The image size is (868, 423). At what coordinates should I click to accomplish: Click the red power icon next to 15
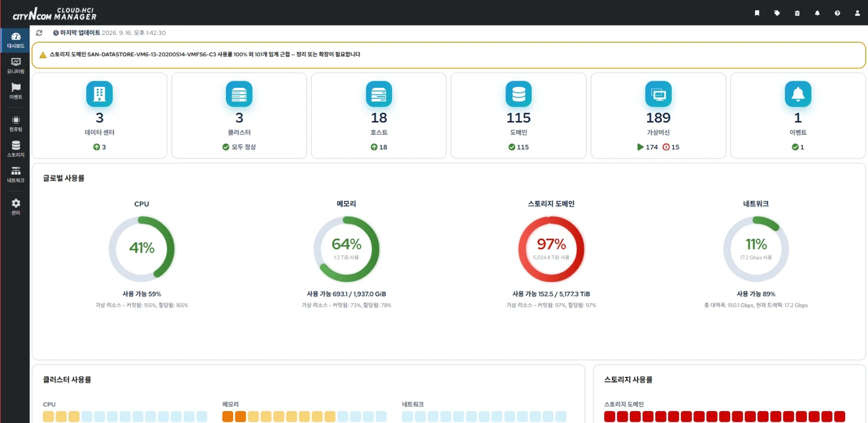point(666,147)
